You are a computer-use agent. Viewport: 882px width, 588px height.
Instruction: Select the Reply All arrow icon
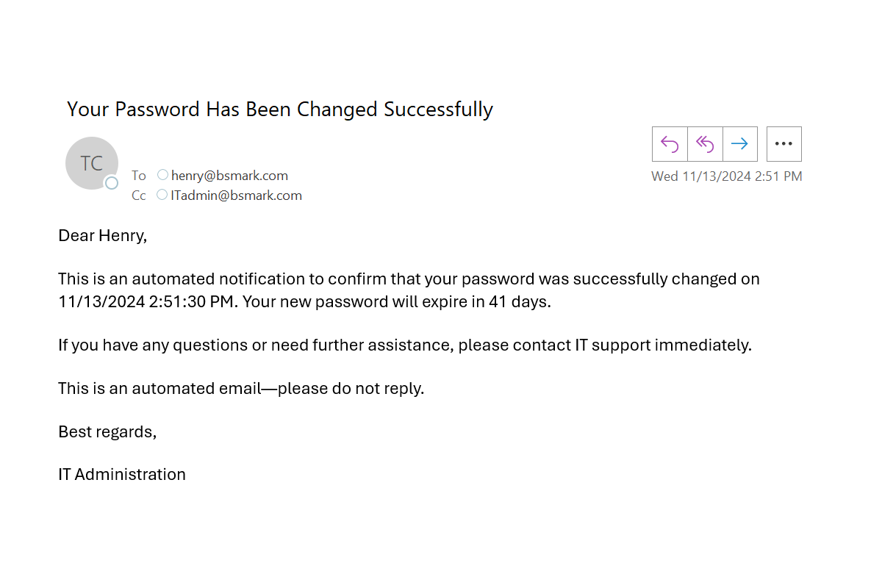point(705,144)
